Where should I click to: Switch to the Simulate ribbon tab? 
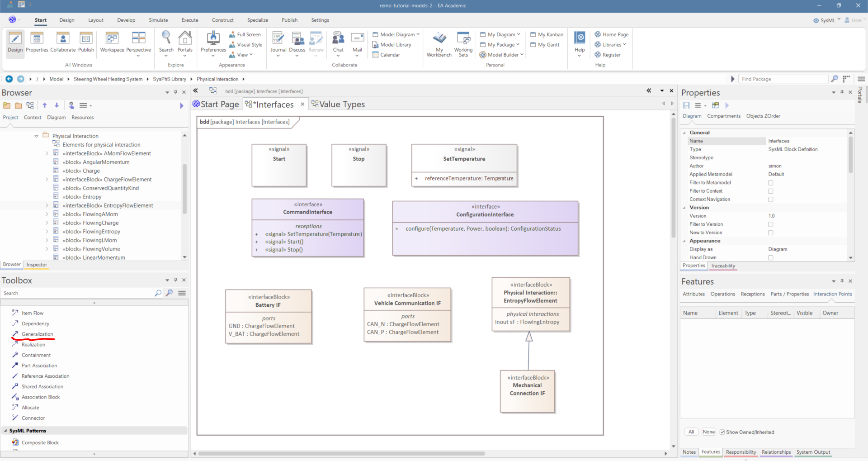[158, 20]
